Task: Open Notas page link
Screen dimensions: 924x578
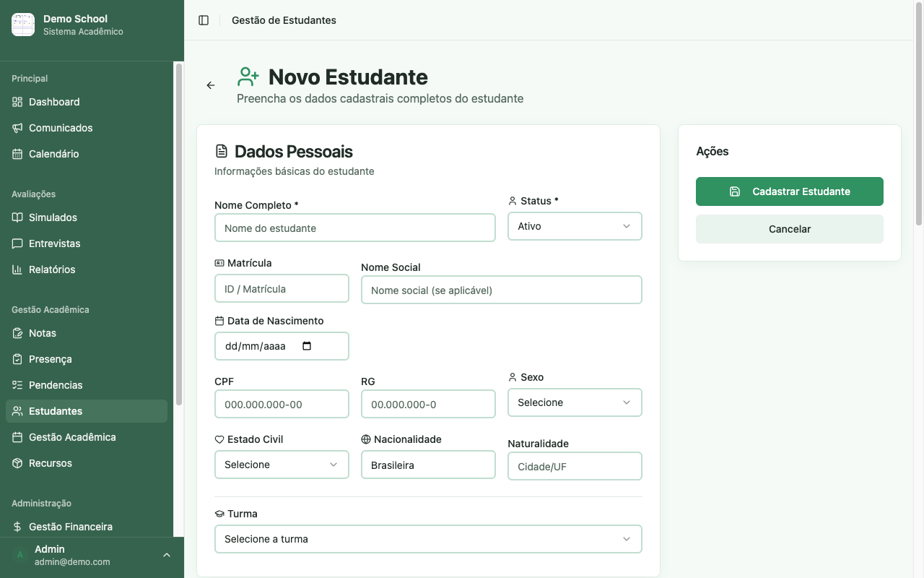Action: coord(87,333)
